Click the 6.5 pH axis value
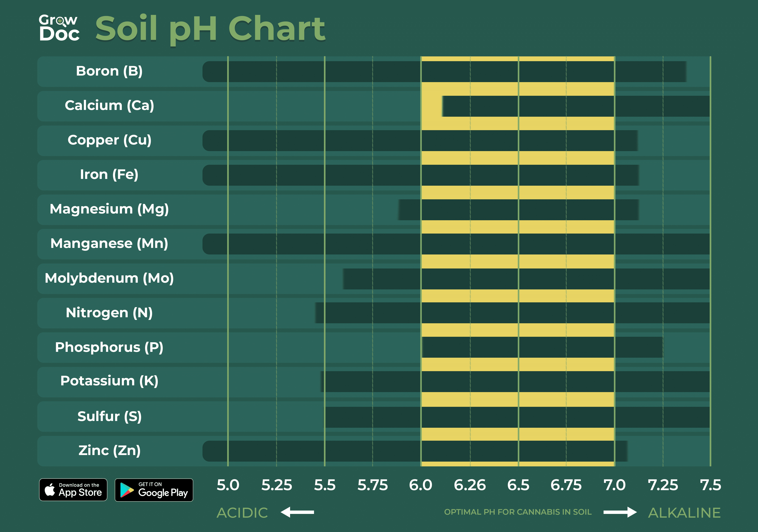The width and height of the screenshot is (758, 532). 518,485
